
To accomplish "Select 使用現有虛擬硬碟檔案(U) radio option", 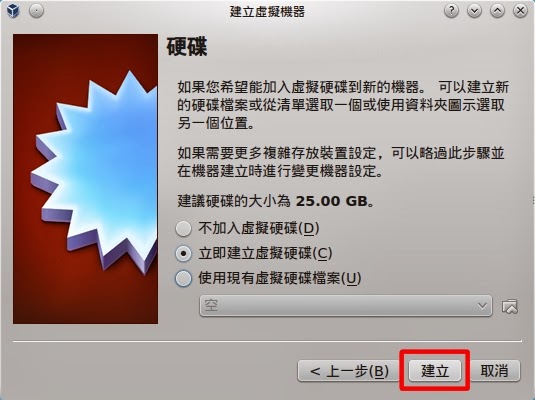I will point(184,278).
